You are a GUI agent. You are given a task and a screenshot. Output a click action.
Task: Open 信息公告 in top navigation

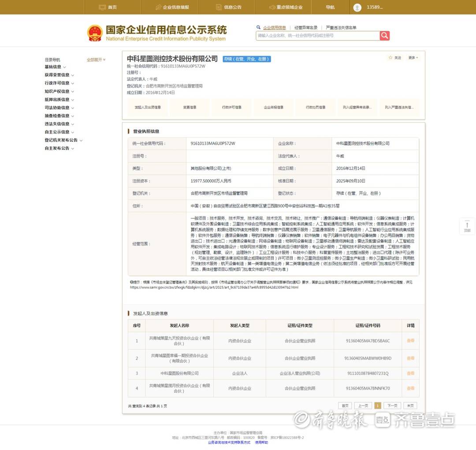click(x=229, y=7)
